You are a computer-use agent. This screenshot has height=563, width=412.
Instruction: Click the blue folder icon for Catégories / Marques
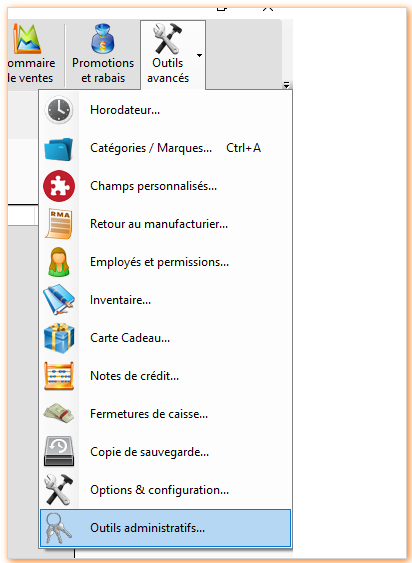(59, 148)
